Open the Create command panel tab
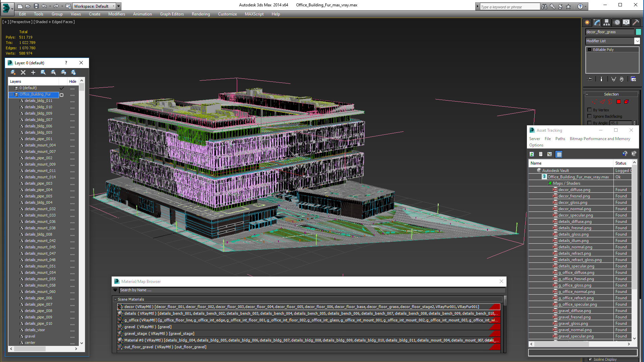Image resolution: width=644 pixels, height=362 pixels. click(587, 22)
